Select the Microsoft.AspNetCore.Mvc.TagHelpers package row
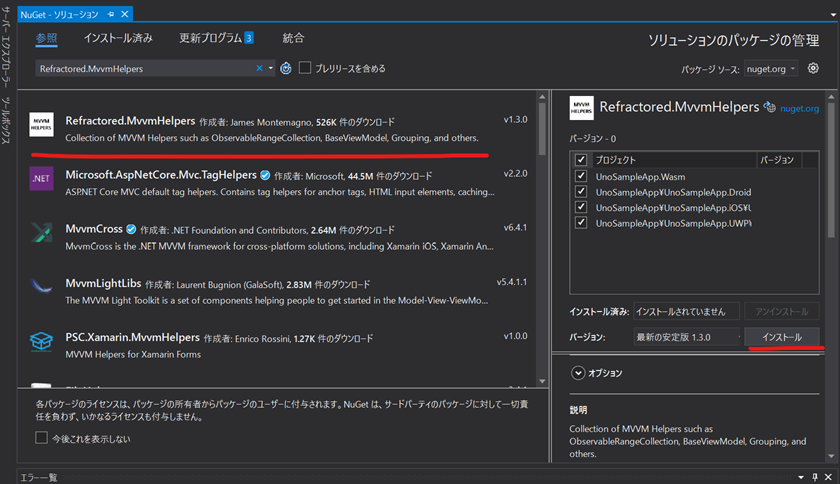The image size is (840, 484). click(x=279, y=183)
